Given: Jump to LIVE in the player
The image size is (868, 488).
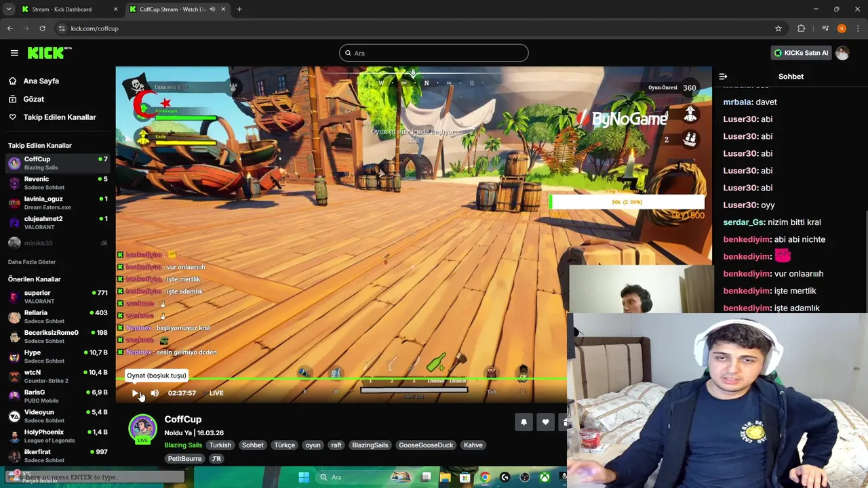Looking at the screenshot, I should [x=216, y=393].
